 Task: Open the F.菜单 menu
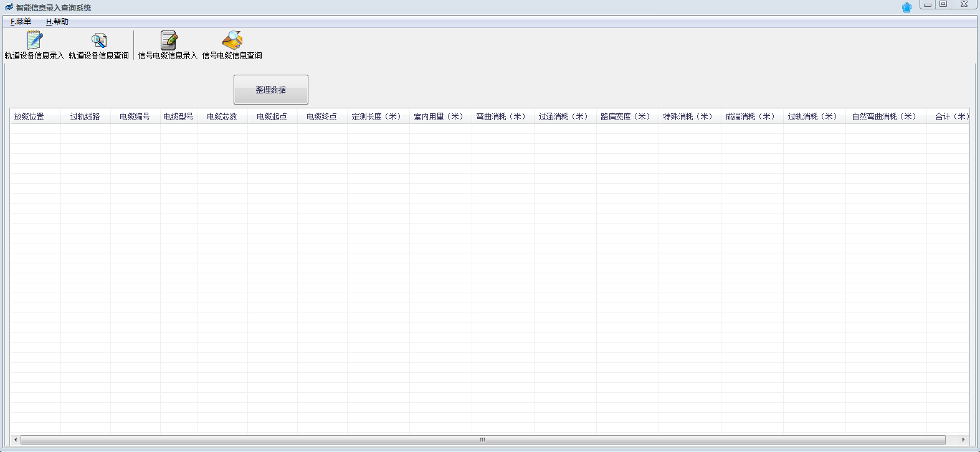(x=21, y=22)
